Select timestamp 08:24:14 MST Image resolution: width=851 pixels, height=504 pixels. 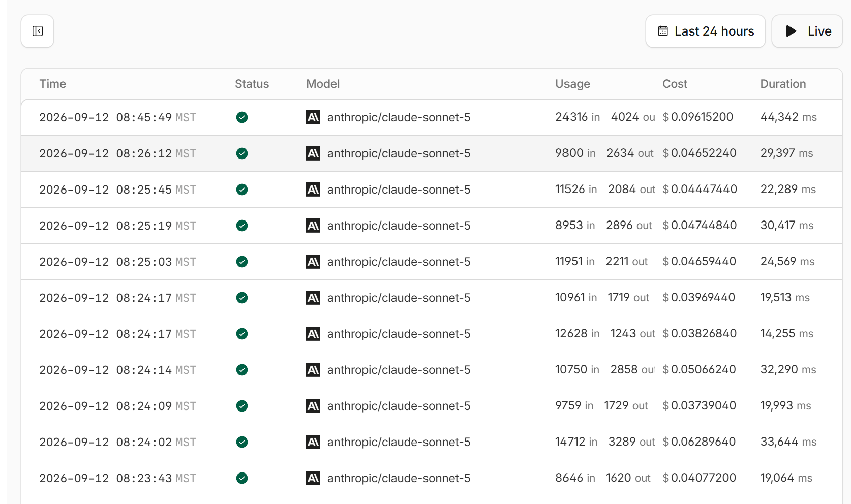118,370
